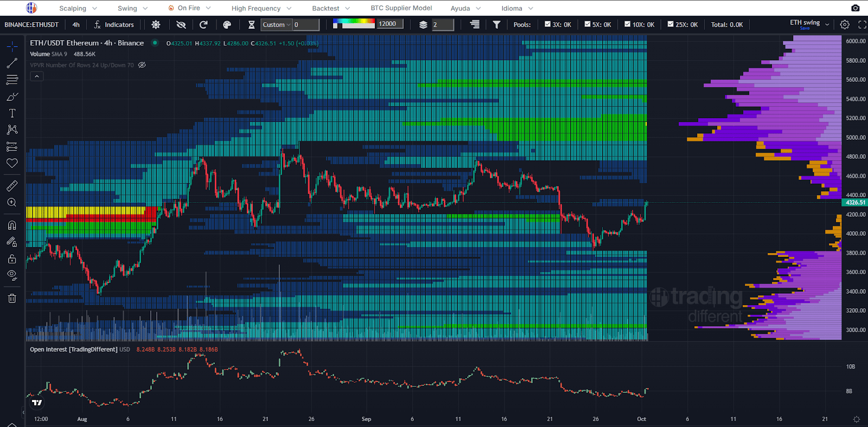Image resolution: width=868 pixels, height=427 pixels.
Task: Open the color palette settings
Action: [227, 24]
